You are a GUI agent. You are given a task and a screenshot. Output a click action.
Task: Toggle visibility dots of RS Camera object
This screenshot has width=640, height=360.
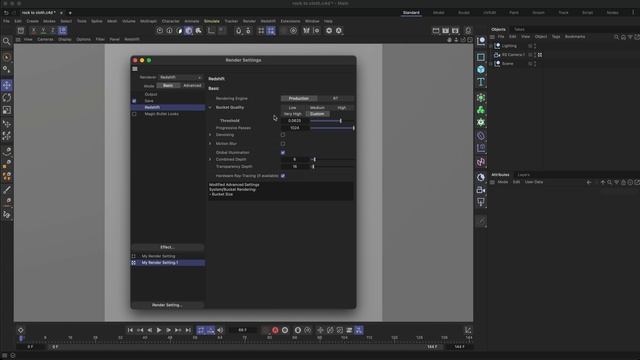[x=535, y=55]
